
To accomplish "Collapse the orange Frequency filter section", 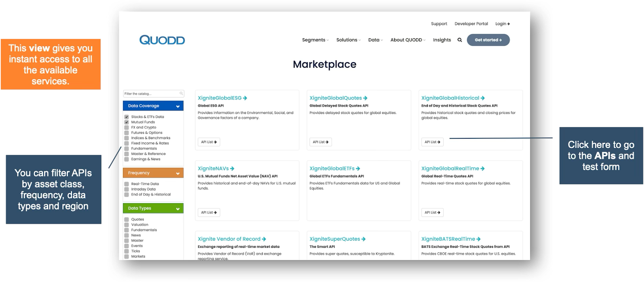I will coord(178,173).
